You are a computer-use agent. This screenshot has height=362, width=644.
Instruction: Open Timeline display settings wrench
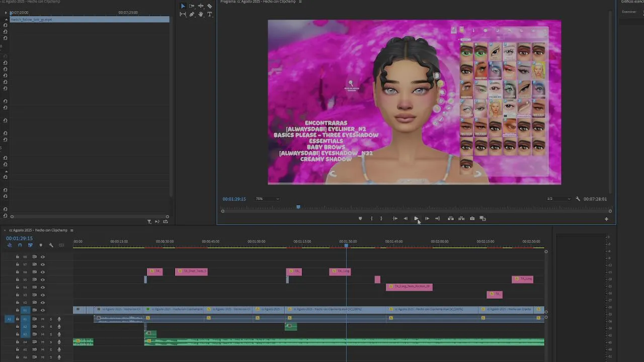51,245
